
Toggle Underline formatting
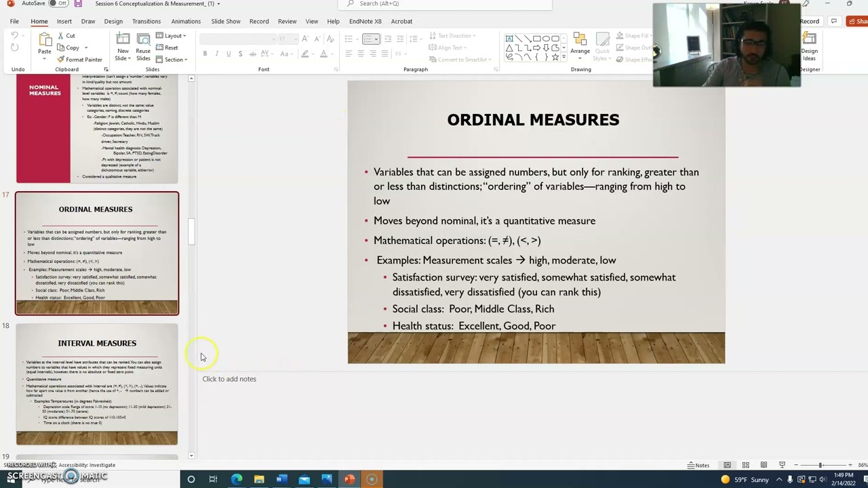coord(229,54)
